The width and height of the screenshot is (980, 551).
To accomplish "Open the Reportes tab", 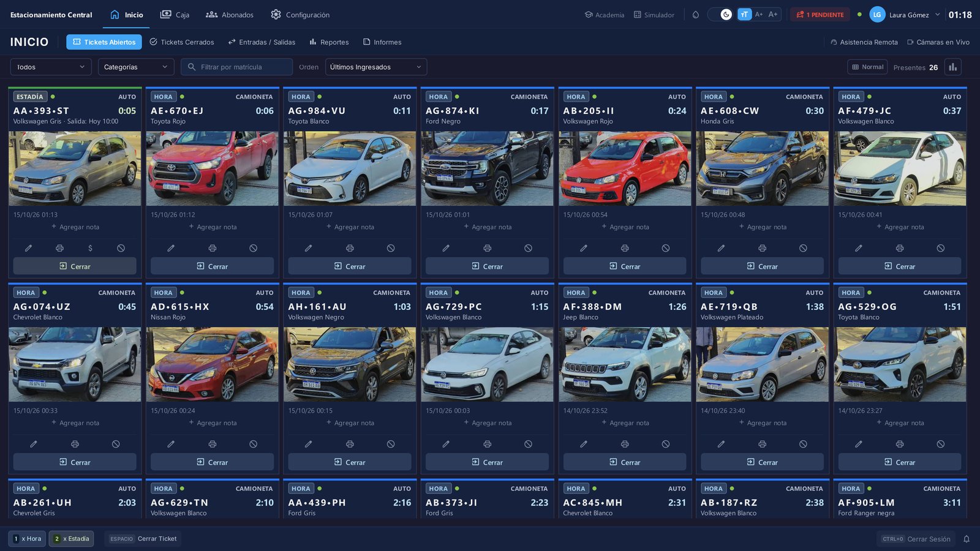I will pos(329,42).
